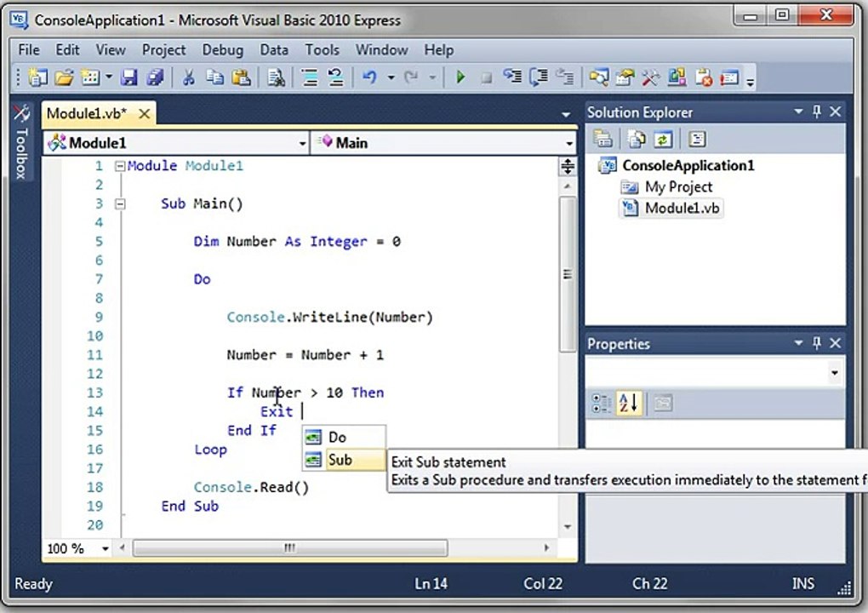Image resolution: width=868 pixels, height=613 pixels.
Task: Open the Debug menu
Action: 223,50
